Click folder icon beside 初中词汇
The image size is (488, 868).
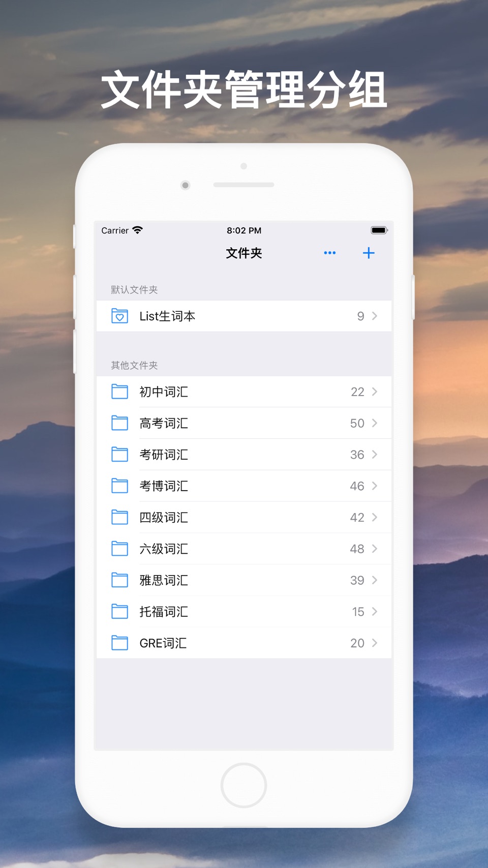(119, 392)
